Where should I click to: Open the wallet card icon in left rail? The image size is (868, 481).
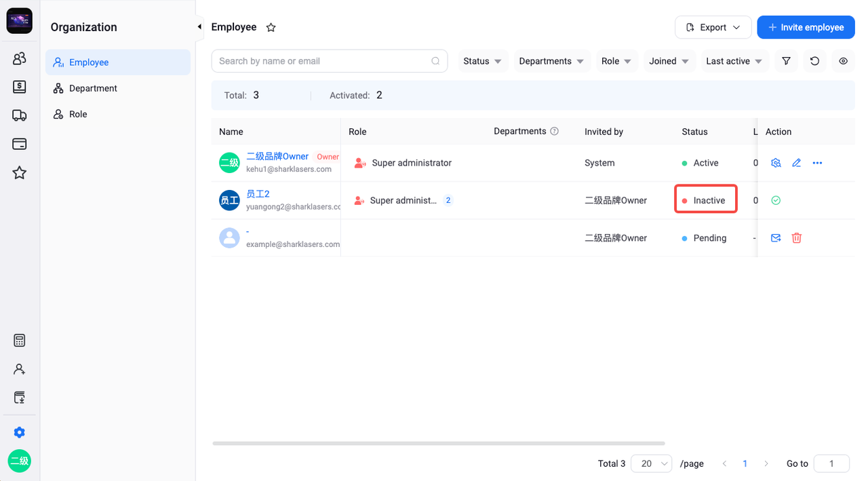[x=20, y=144]
